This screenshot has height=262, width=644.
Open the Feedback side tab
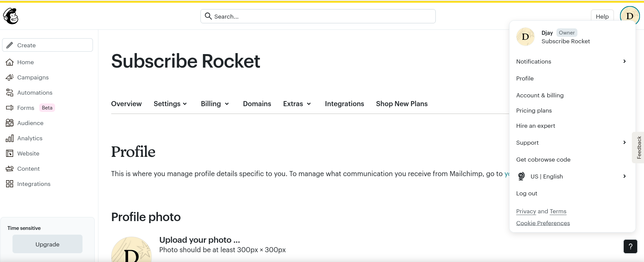pos(639,147)
